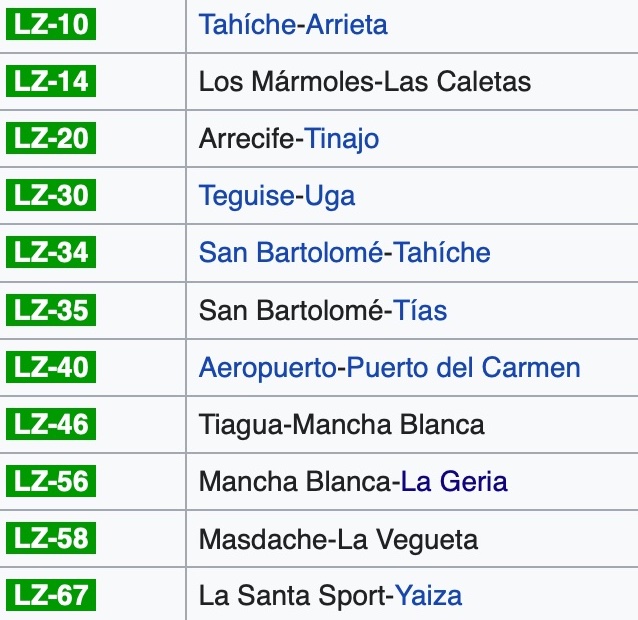Click the LZ-67 green road badge
The image size is (638, 620).
pos(51,597)
